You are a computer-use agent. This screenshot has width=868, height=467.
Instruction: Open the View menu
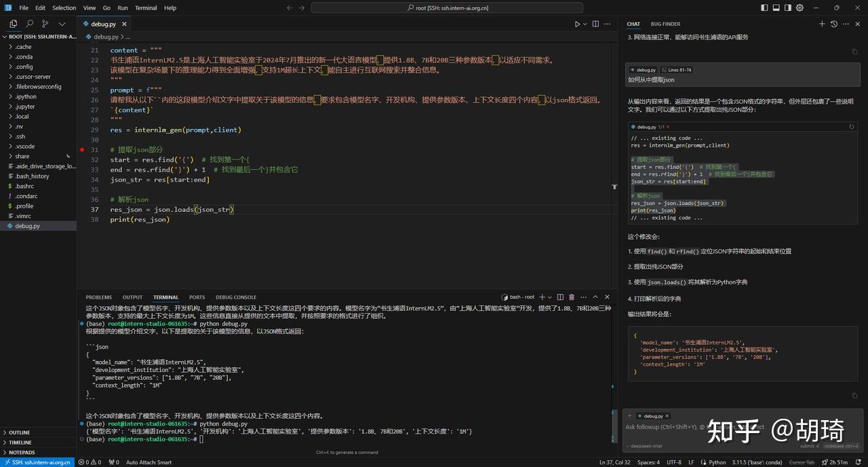coord(90,8)
